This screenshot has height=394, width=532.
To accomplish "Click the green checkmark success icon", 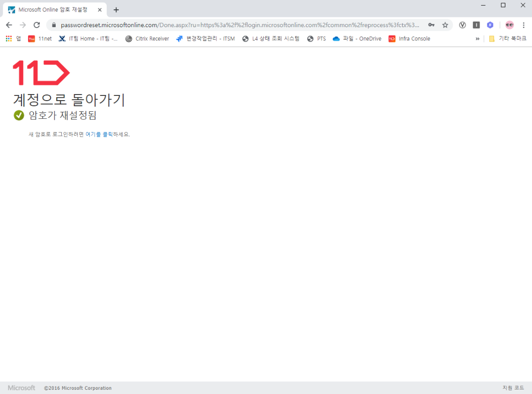I will tap(19, 116).
